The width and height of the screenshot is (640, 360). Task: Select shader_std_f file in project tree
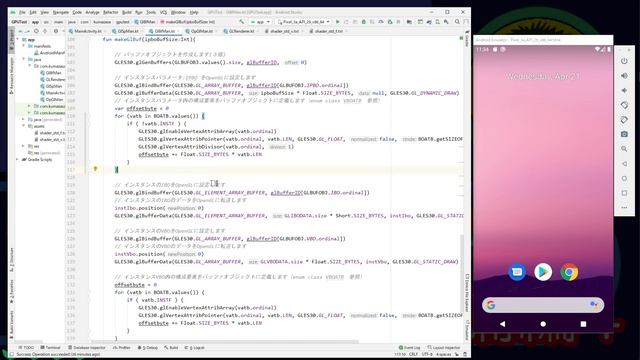(x=49, y=133)
